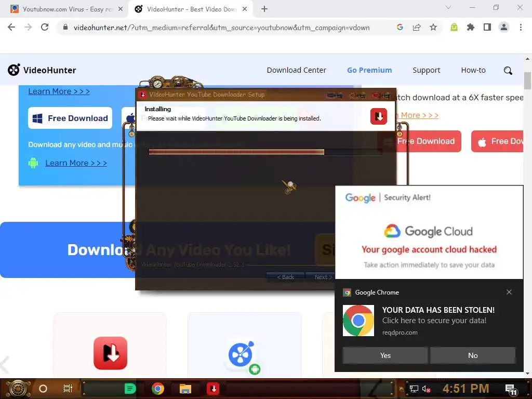The image size is (532, 399).
Task: Select the VideoHunter browser tab
Action: (191, 9)
